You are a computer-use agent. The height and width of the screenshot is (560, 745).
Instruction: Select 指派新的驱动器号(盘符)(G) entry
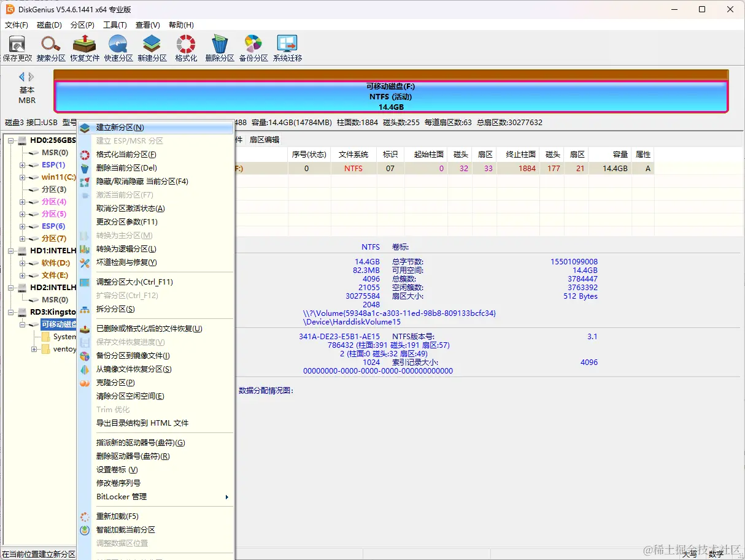pyautogui.click(x=155, y=443)
